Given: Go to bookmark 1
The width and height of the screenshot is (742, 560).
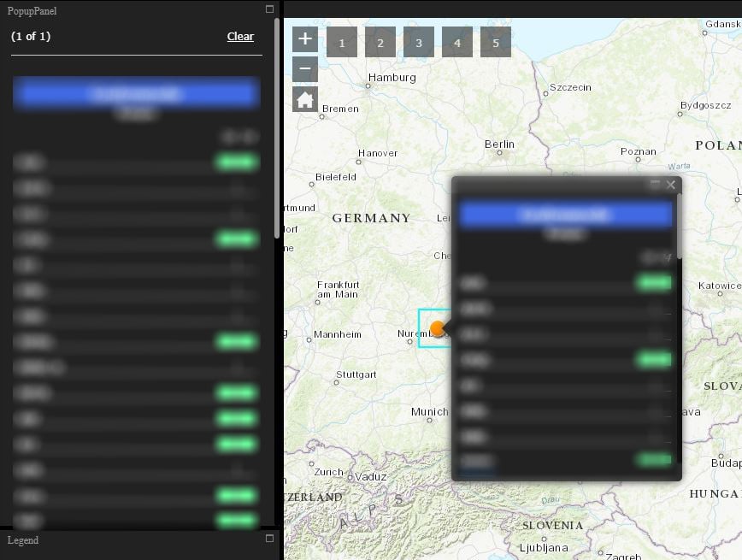Looking at the screenshot, I should [342, 42].
